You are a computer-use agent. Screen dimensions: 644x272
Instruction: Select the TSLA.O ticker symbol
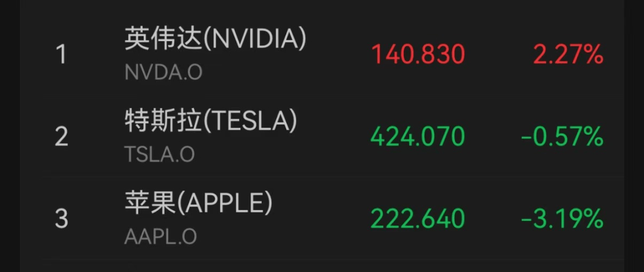tap(159, 154)
